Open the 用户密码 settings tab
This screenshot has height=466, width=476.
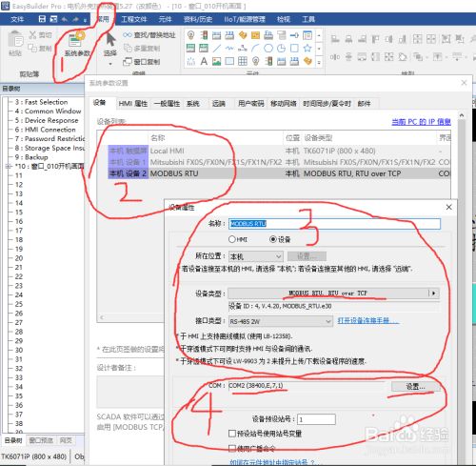pos(251,104)
